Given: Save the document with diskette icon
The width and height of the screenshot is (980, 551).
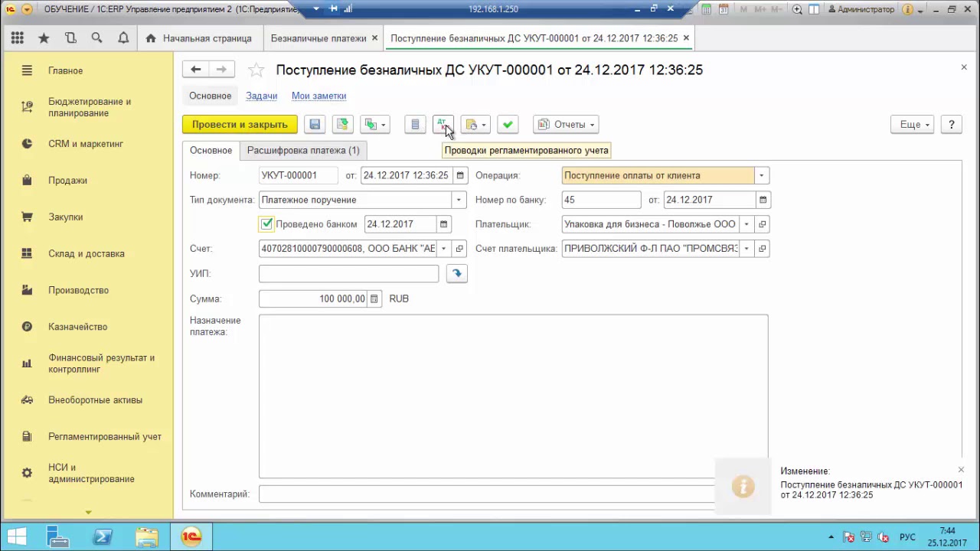Looking at the screenshot, I should (x=315, y=125).
